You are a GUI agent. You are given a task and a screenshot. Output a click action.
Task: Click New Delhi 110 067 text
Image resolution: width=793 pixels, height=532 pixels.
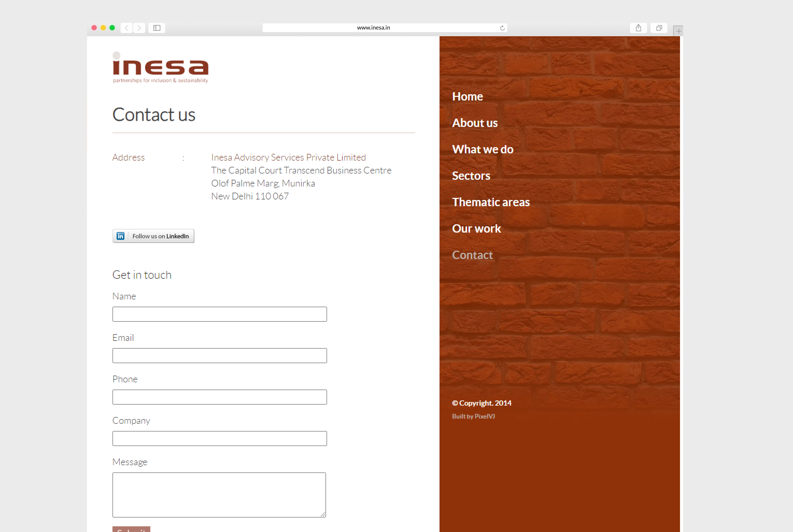coord(250,196)
